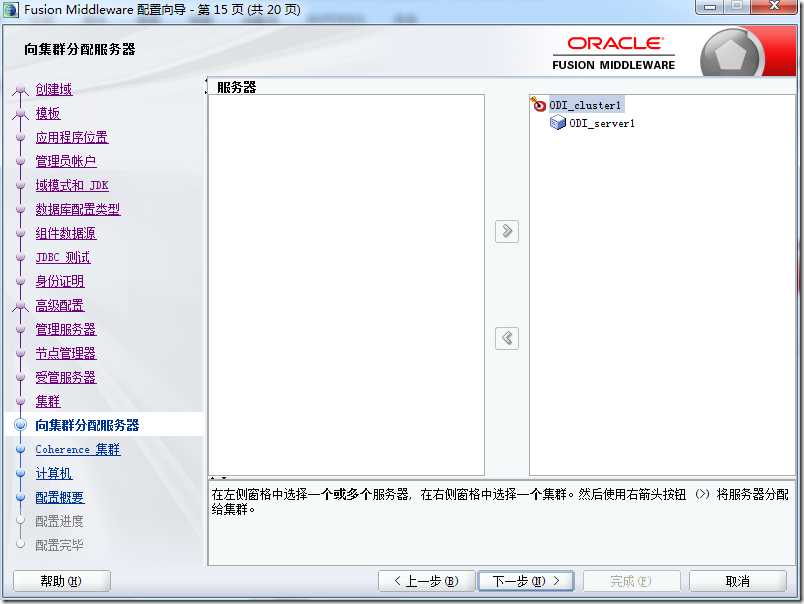Go to the 创建域 step

[54, 89]
